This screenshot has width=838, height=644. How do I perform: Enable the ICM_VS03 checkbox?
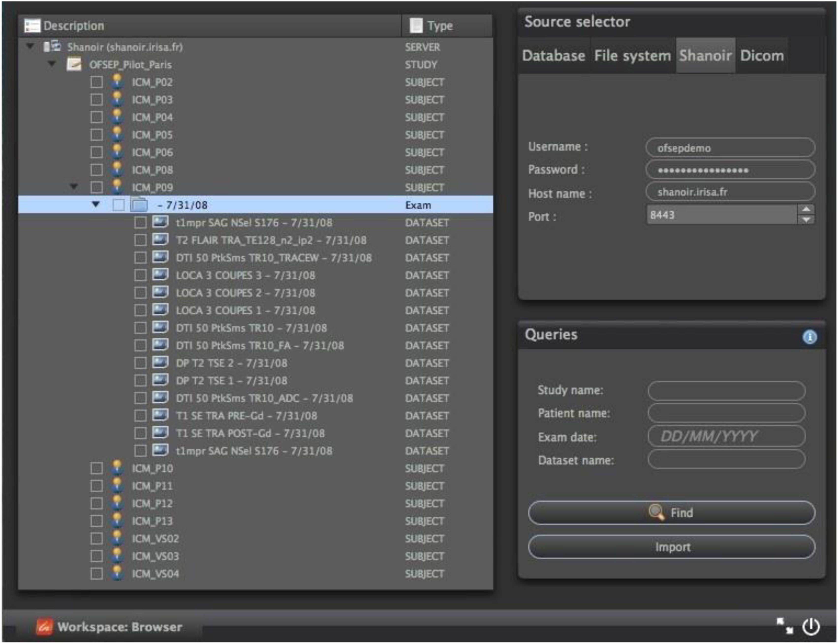(96, 556)
